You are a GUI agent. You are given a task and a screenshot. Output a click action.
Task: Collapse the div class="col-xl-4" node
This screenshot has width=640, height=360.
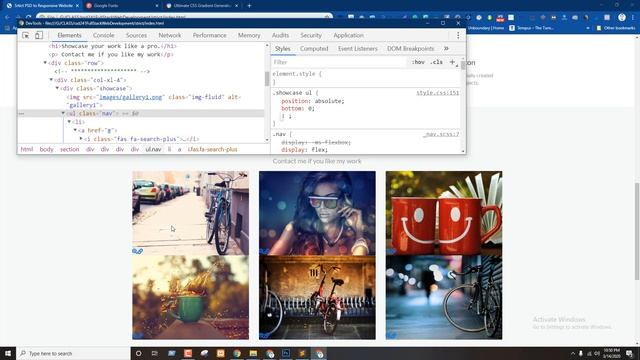tap(51, 80)
